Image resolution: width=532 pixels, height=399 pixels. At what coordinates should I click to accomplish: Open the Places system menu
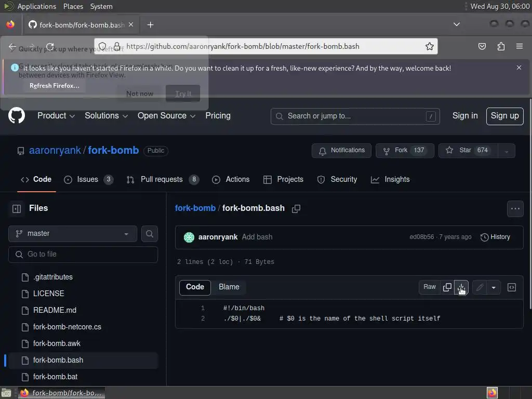tap(73, 6)
